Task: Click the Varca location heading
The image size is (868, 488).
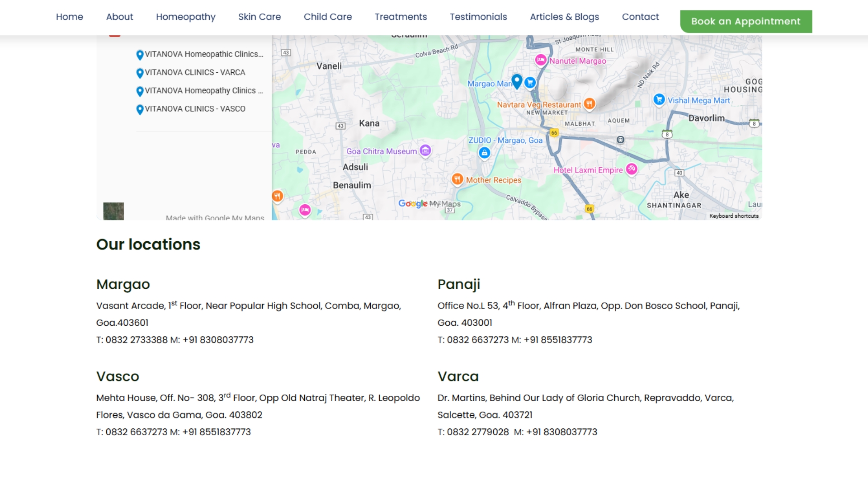Action: pos(458,376)
